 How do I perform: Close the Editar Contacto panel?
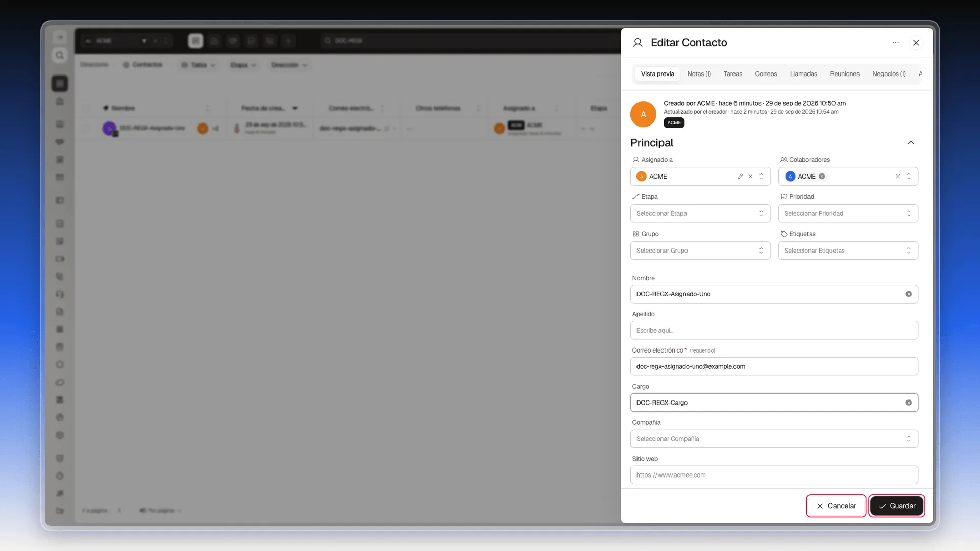click(916, 43)
